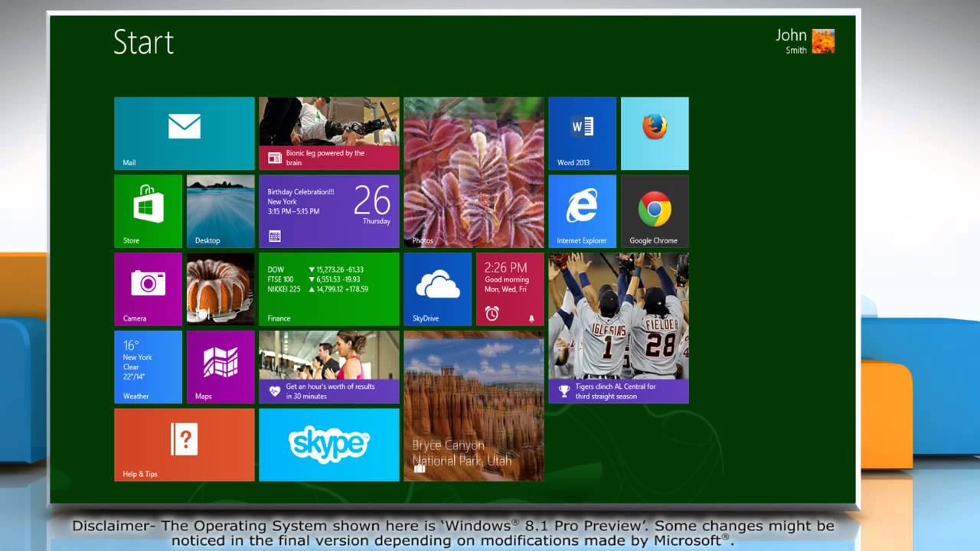980x551 pixels.
Task: Open the bundt cake Food tile
Action: pyautogui.click(x=220, y=289)
